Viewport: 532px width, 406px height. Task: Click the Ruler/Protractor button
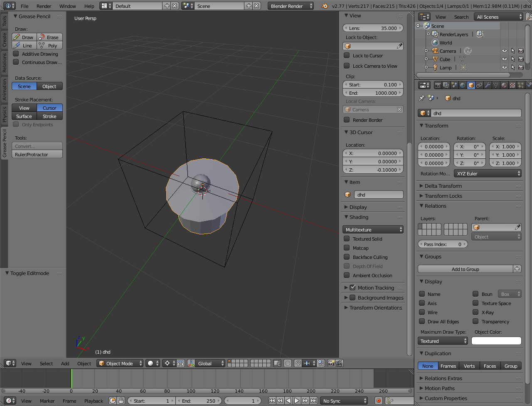pos(37,155)
